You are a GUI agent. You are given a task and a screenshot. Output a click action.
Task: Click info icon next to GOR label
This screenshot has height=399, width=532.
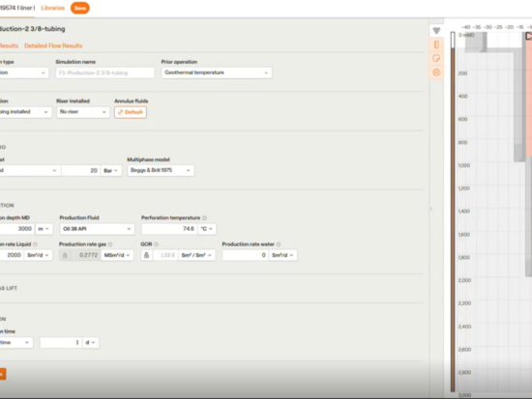tap(156, 244)
